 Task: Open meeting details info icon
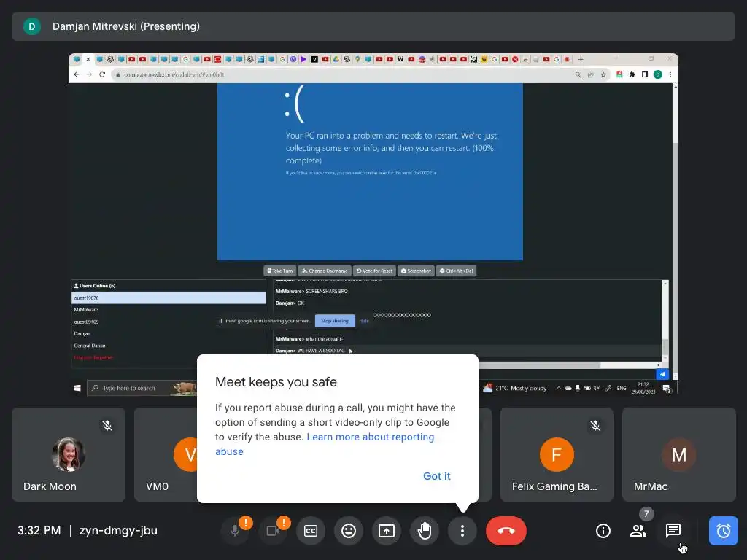click(x=603, y=531)
